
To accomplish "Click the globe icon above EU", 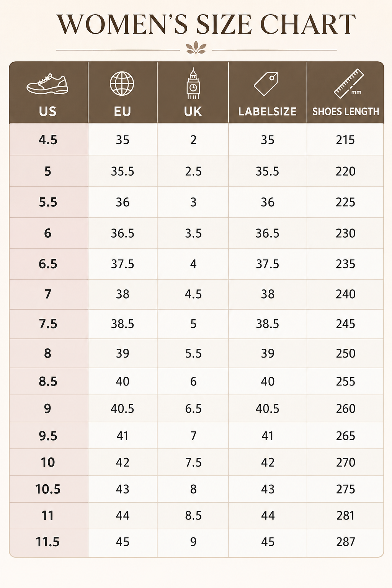I will click(x=122, y=83).
